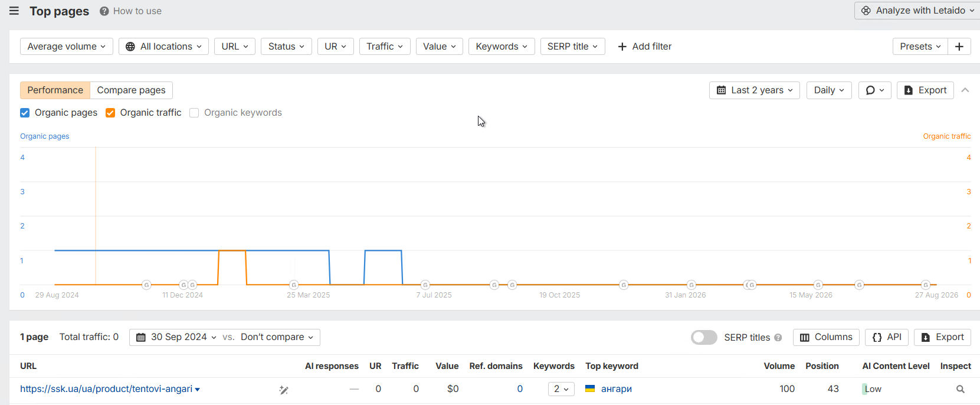Screen dimensions: 980x405
Task: Open the Don't compare dropdown
Action: coord(277,337)
